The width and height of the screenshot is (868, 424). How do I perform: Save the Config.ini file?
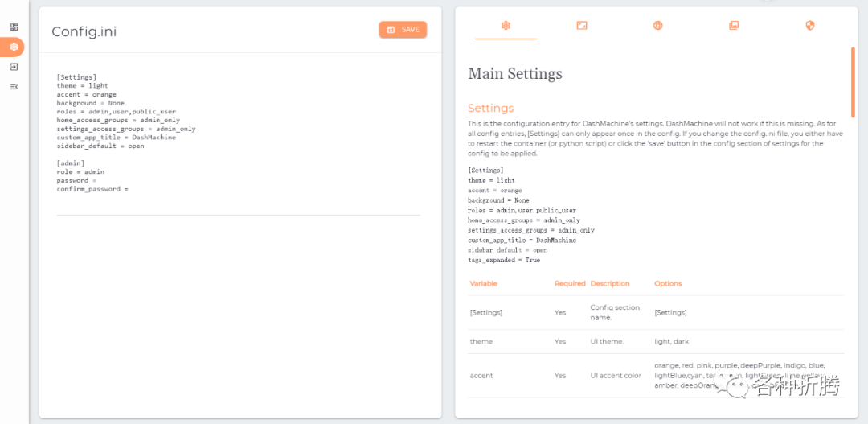(x=403, y=30)
